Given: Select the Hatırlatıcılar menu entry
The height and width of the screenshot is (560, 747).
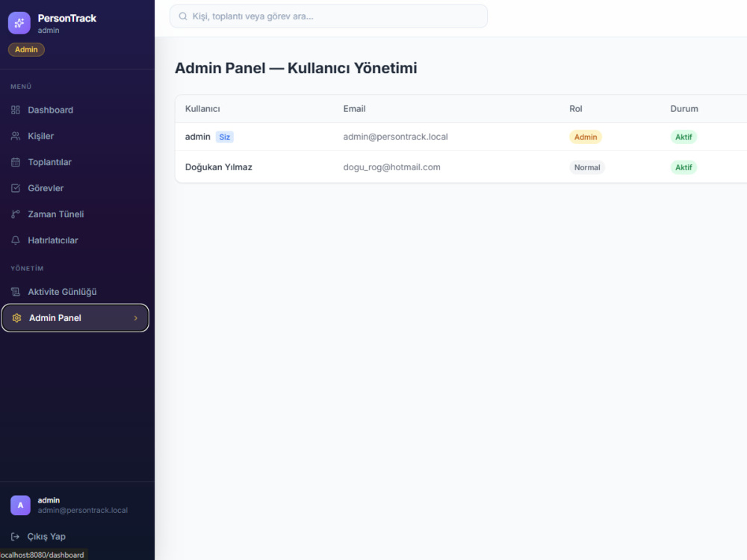Looking at the screenshot, I should point(75,240).
